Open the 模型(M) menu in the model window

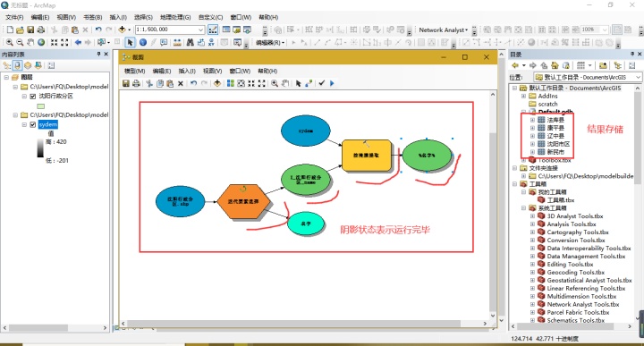click(x=135, y=71)
